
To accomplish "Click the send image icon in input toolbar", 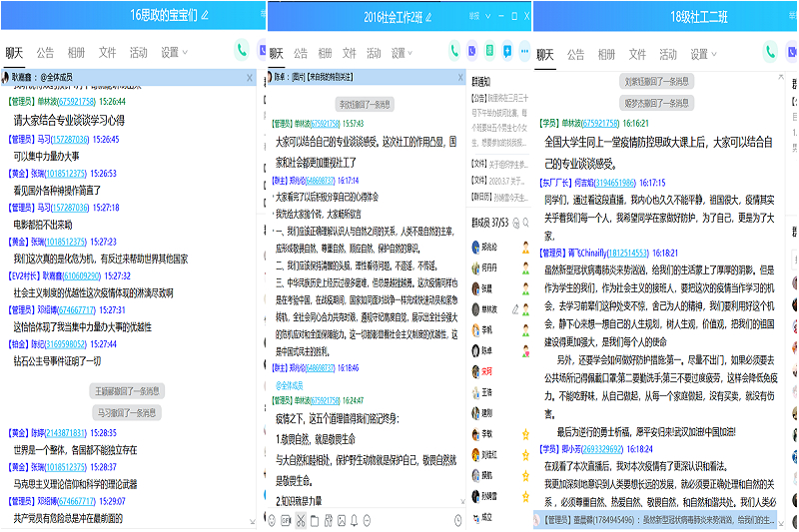I will pyautogui.click(x=342, y=520).
